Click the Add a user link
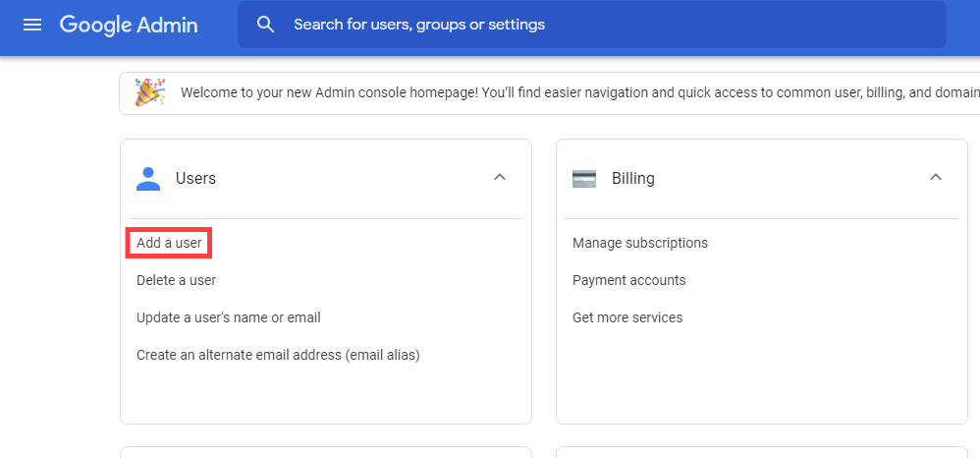Image resolution: width=980 pixels, height=458 pixels. (169, 243)
